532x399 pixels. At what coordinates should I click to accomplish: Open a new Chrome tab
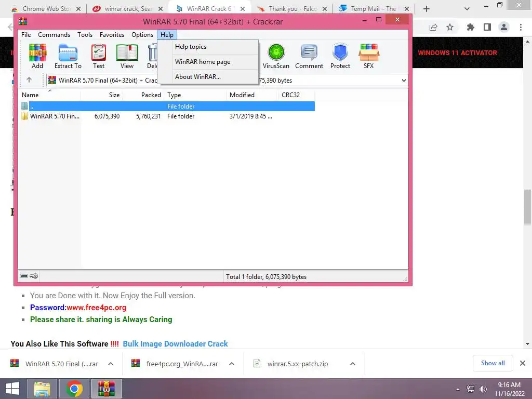point(427,9)
